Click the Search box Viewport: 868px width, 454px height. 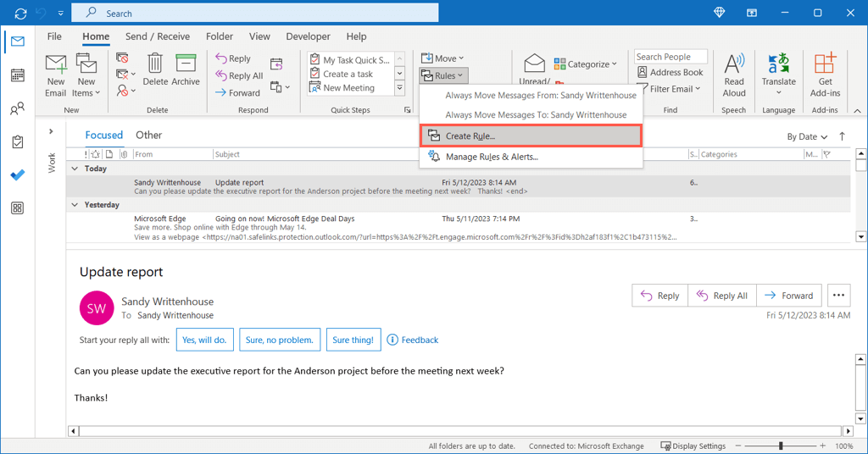255,14
